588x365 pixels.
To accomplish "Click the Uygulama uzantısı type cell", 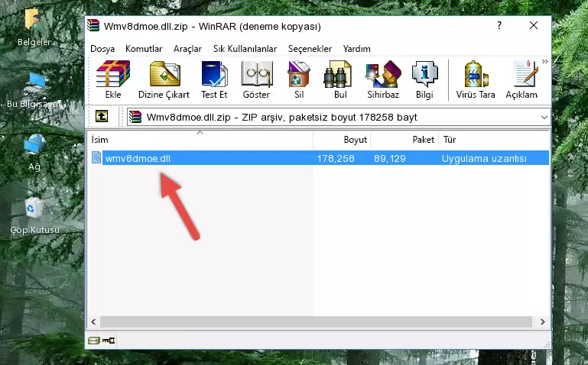I will pyautogui.click(x=484, y=158).
